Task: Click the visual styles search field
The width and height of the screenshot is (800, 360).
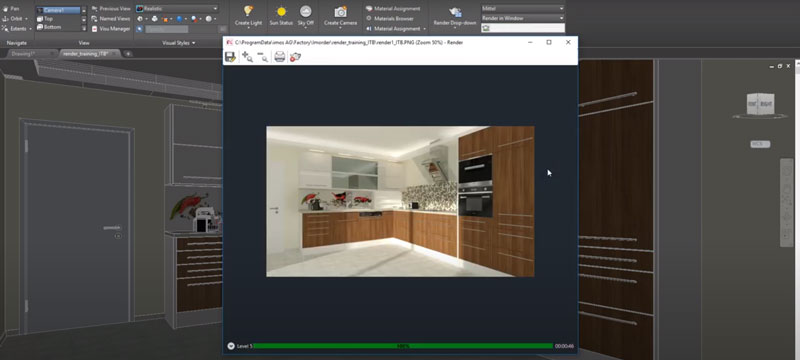Action: pyautogui.click(x=167, y=30)
